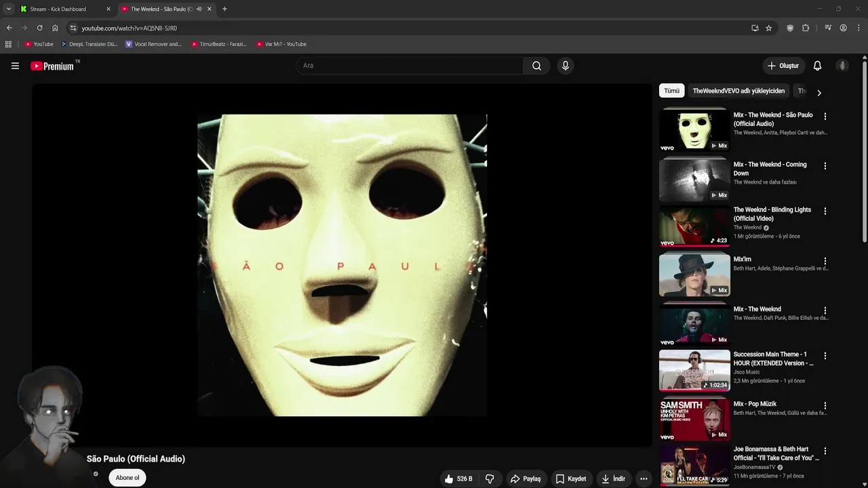This screenshot has width=868, height=488.
Task: Click the São Paulo video player
Action: pyautogui.click(x=342, y=265)
